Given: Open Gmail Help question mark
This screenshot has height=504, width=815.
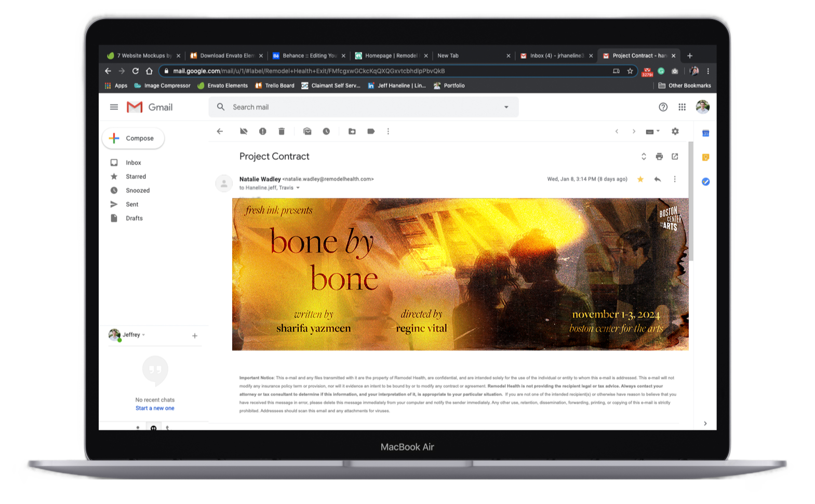Looking at the screenshot, I should pos(663,107).
